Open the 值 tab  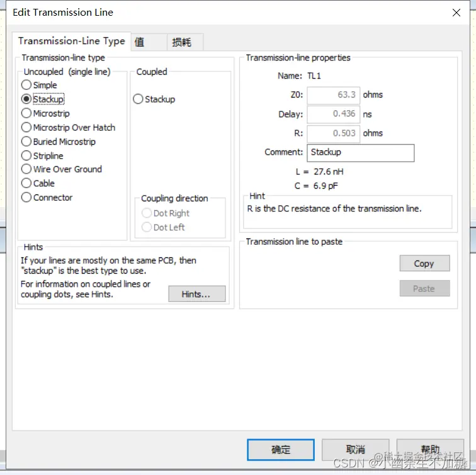pyautogui.click(x=149, y=42)
